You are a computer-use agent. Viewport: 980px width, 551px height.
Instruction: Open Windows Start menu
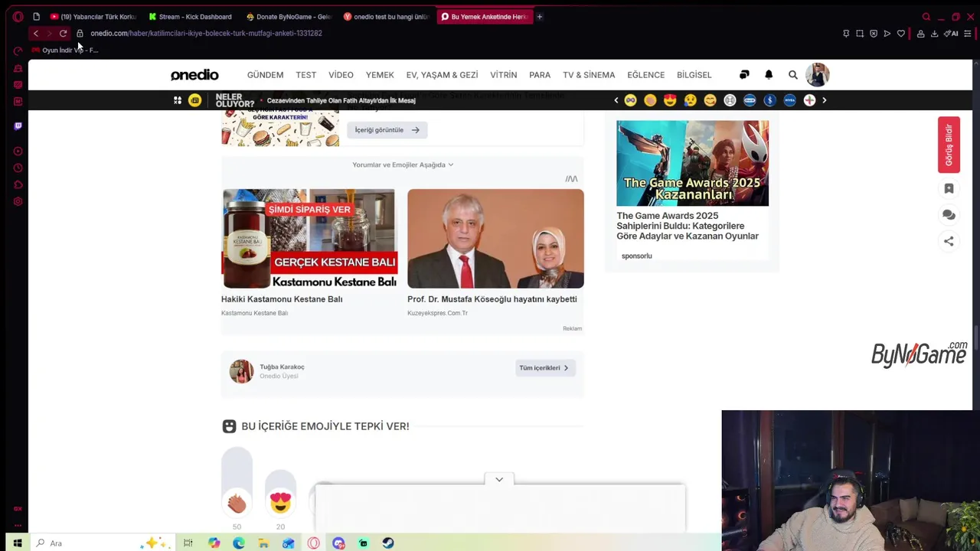17,543
